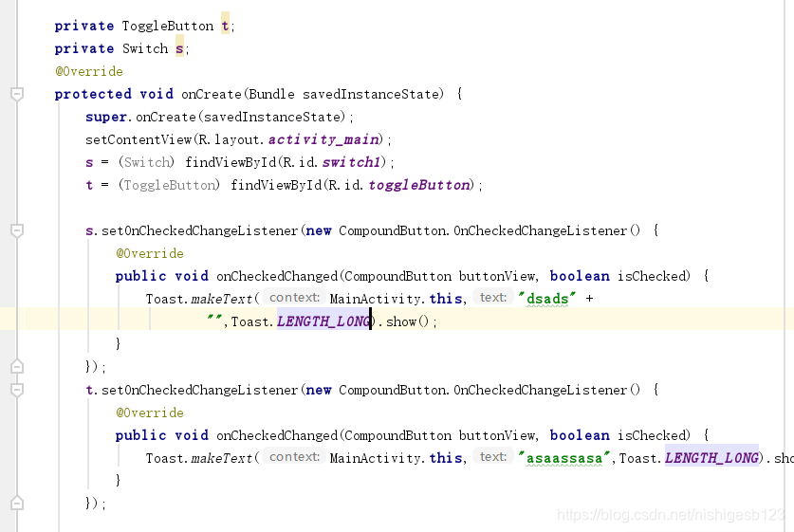The height and width of the screenshot is (532, 794).
Task: Click text: hint before "dsads"
Action: click(493, 298)
